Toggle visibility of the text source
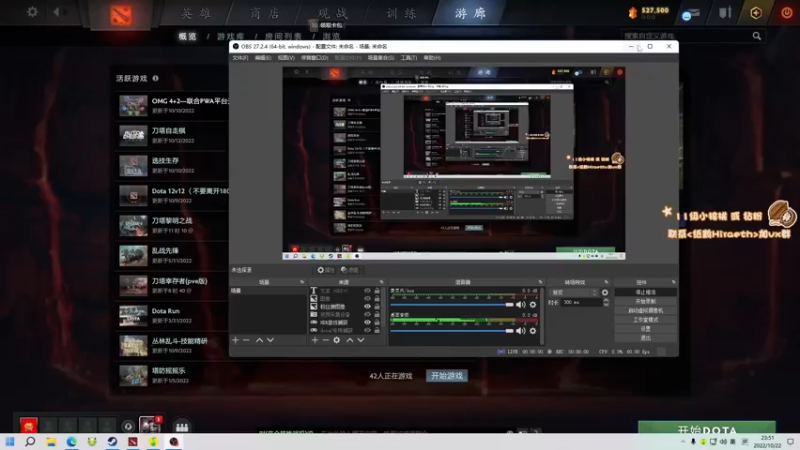This screenshot has height=450, width=800. click(x=367, y=291)
